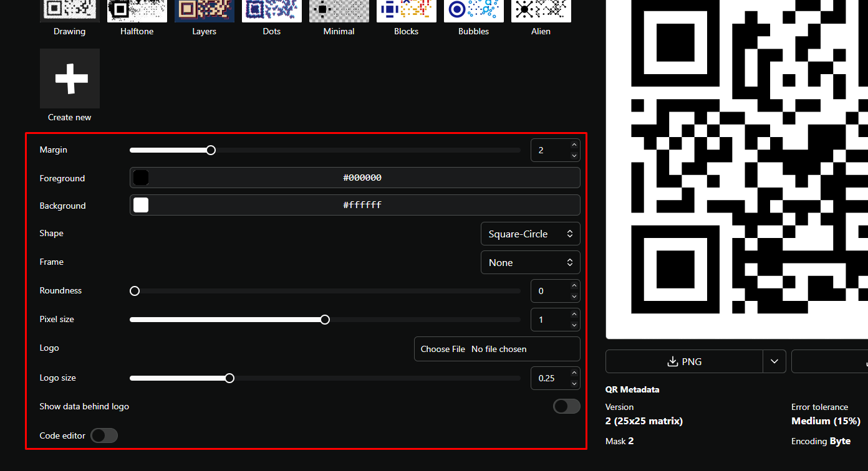The width and height of the screenshot is (868, 471).
Task: Select the Alien QR style preset
Action: (541, 11)
